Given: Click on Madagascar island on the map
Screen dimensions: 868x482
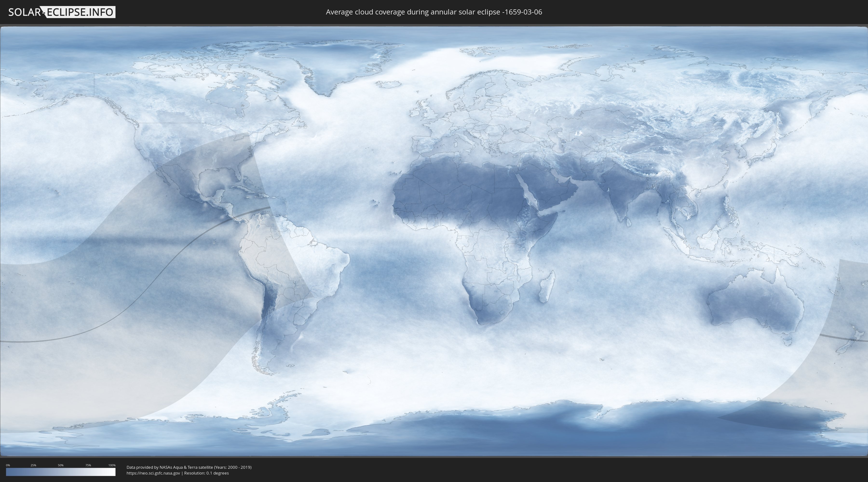Looking at the screenshot, I should (x=547, y=287).
